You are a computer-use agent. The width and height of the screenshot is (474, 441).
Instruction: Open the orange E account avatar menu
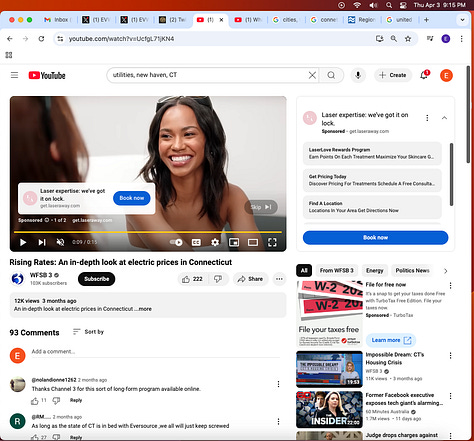(x=446, y=75)
